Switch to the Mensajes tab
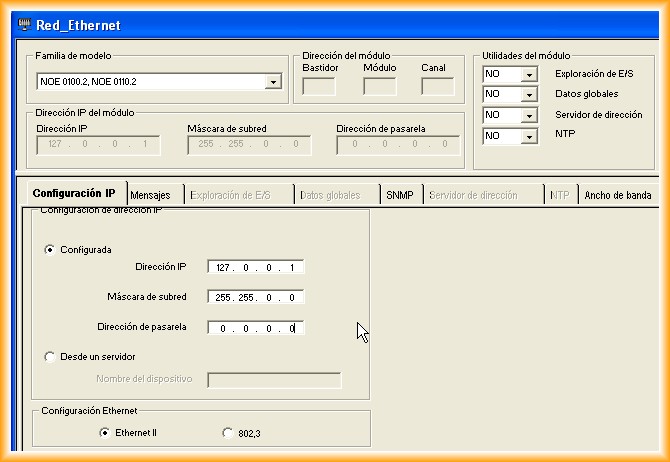This screenshot has width=670, height=462. (x=150, y=195)
